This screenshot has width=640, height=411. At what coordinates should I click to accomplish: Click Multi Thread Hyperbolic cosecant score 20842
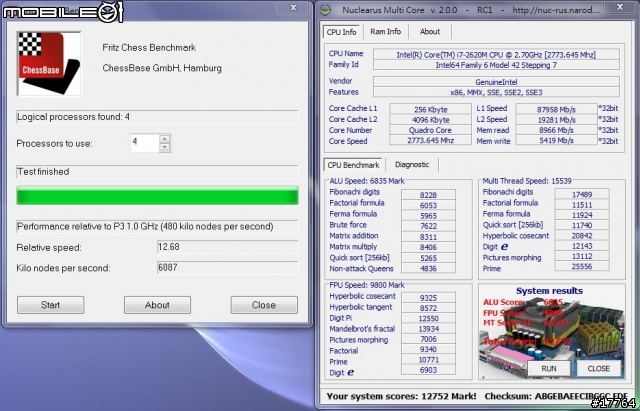582,235
